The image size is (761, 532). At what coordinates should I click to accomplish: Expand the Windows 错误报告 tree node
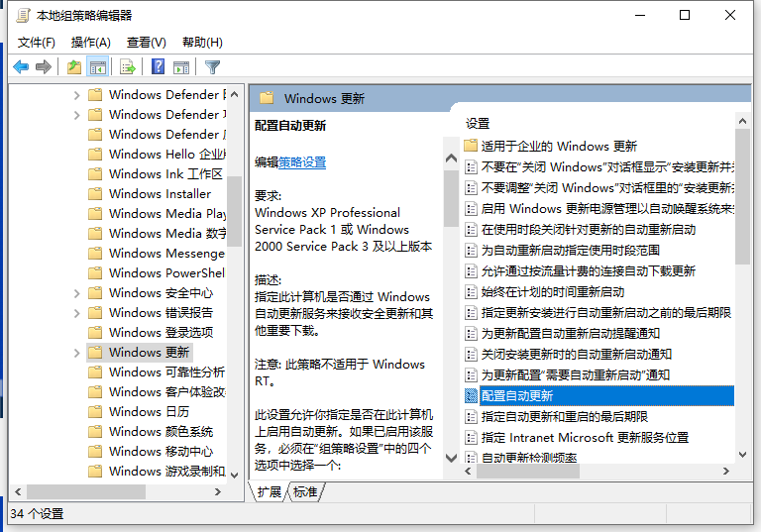(76, 313)
